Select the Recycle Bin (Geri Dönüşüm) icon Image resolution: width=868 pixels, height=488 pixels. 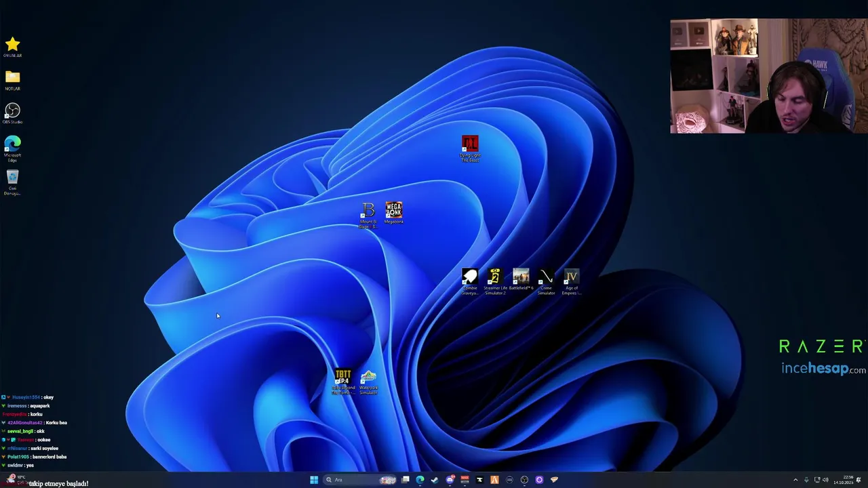(x=12, y=182)
